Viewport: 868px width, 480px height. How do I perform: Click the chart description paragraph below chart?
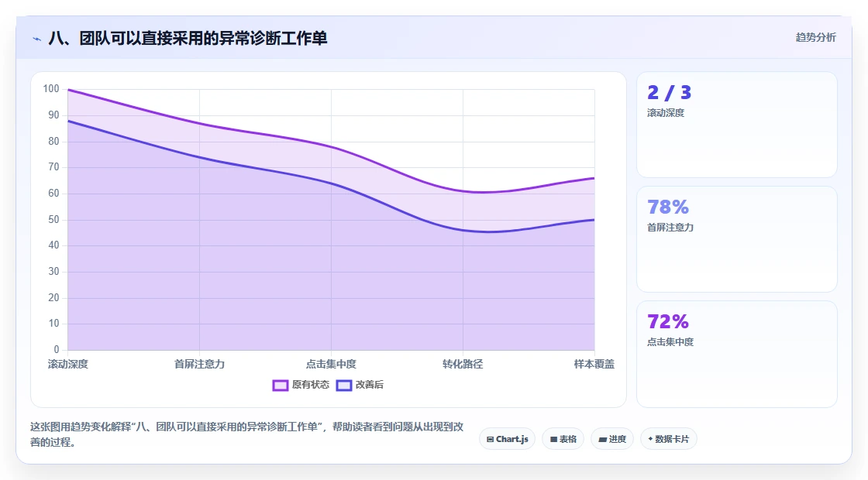pyautogui.click(x=247, y=434)
